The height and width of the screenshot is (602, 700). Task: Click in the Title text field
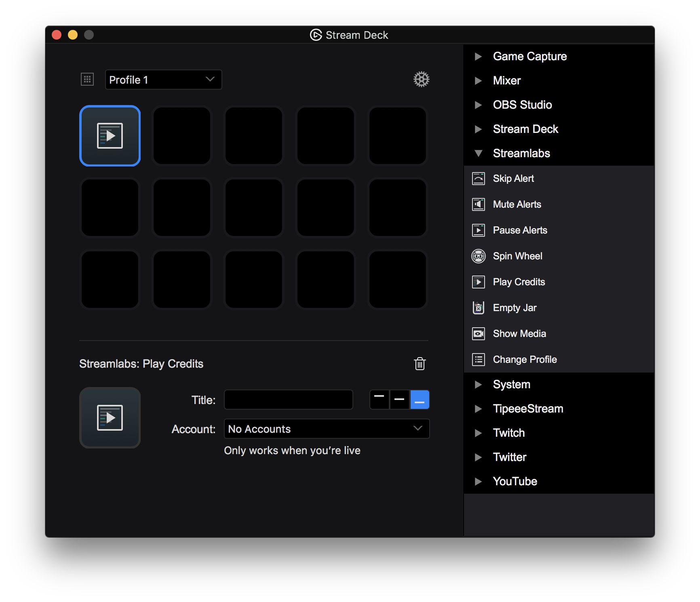[x=288, y=399]
